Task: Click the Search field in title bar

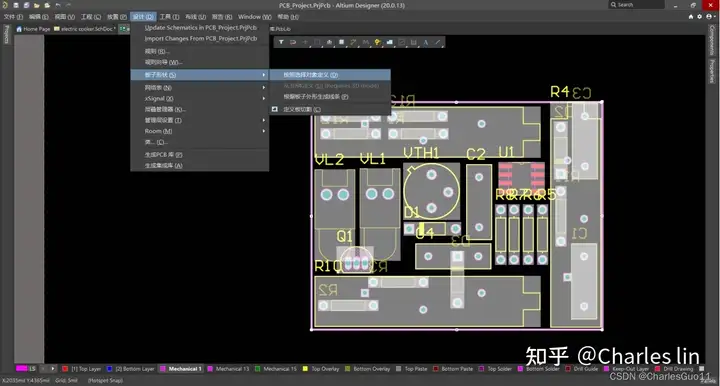Action: point(637,5)
